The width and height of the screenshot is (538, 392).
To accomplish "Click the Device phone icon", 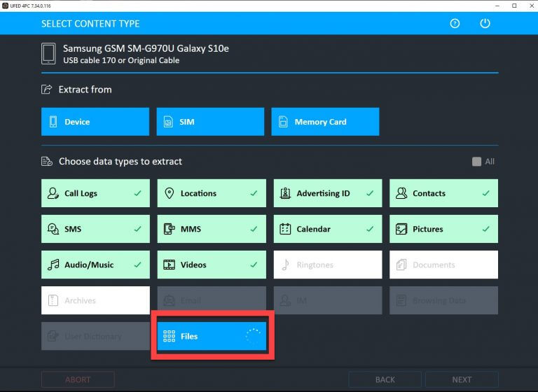I will click(x=53, y=122).
